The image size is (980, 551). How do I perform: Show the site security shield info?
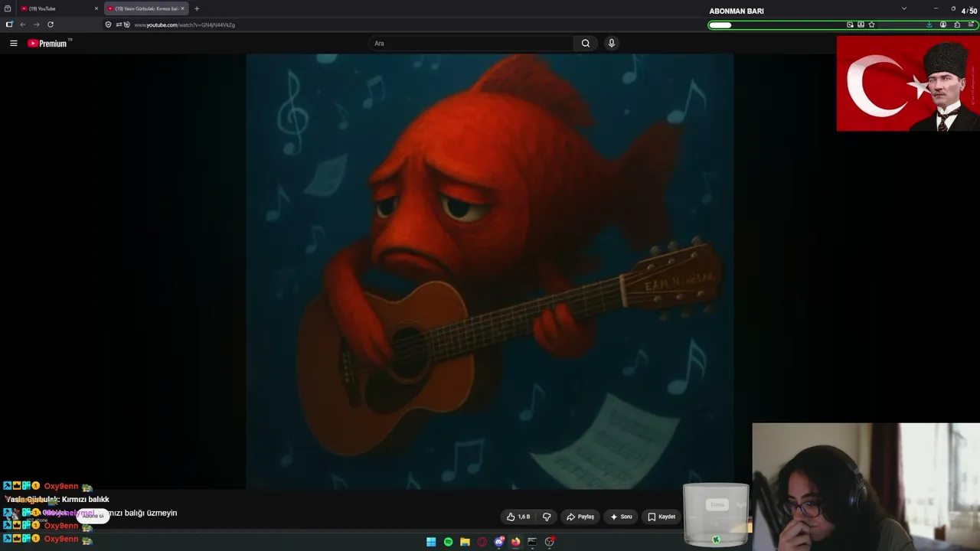click(x=108, y=24)
